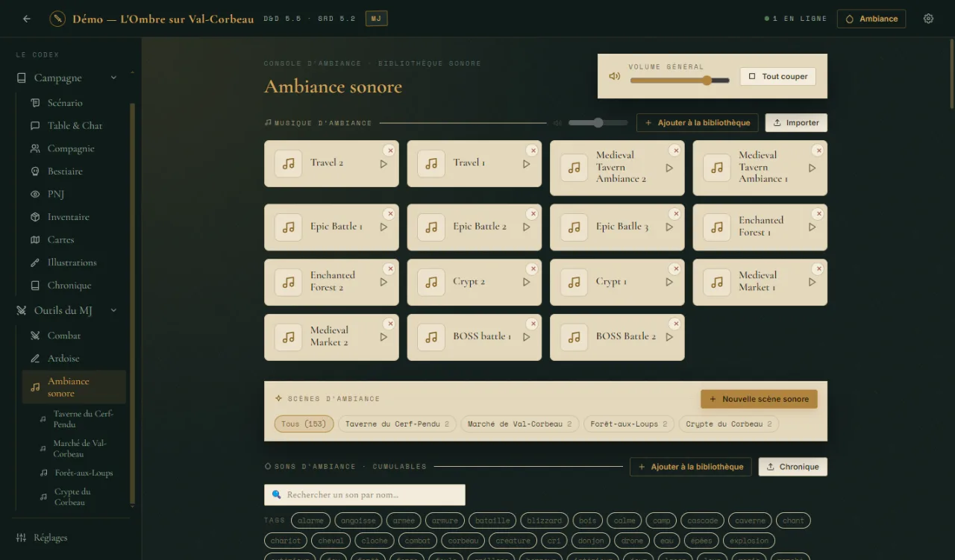Play the Enchanted Forest 1 track
955x560 pixels.
pos(812,227)
